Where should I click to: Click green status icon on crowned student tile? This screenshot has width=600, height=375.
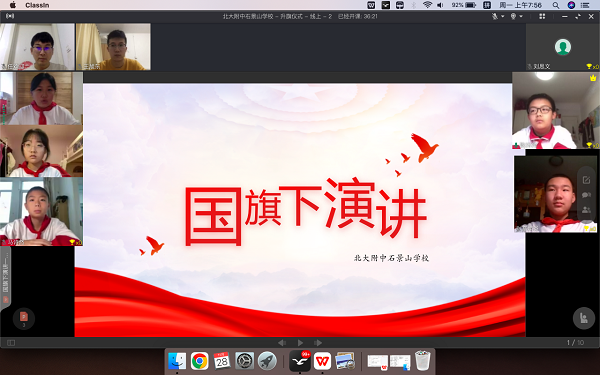516,145
